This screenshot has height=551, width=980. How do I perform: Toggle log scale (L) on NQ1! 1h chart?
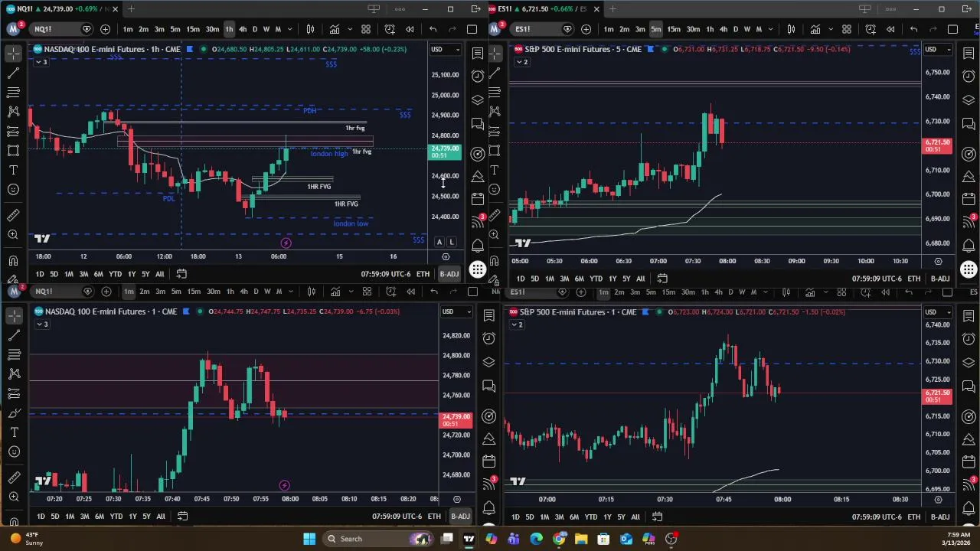coord(452,242)
